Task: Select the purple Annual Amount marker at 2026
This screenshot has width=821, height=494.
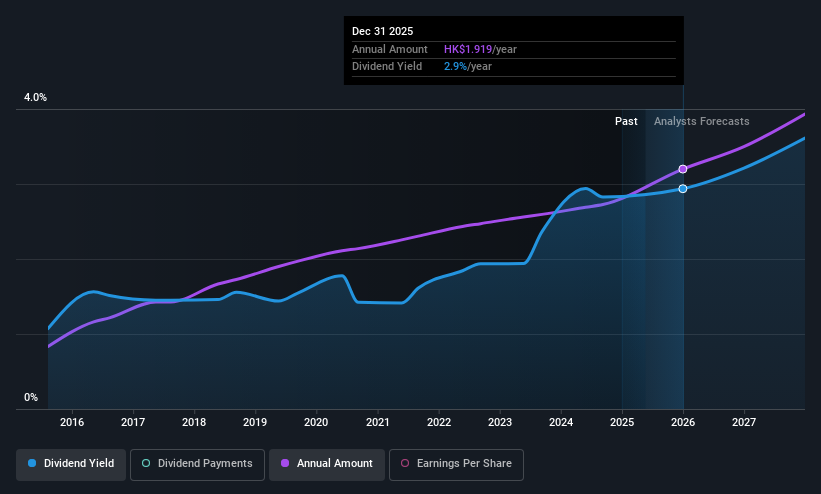Action: tap(683, 169)
